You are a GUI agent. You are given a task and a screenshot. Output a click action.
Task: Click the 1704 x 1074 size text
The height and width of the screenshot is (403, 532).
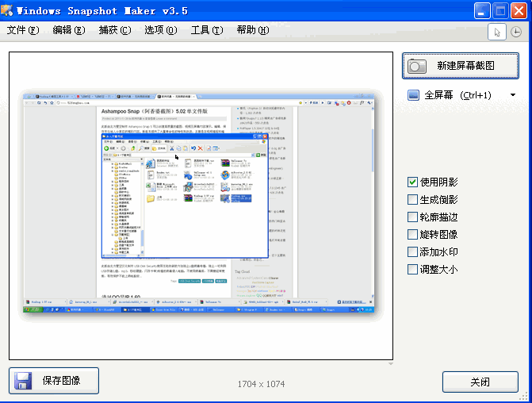[x=261, y=384]
